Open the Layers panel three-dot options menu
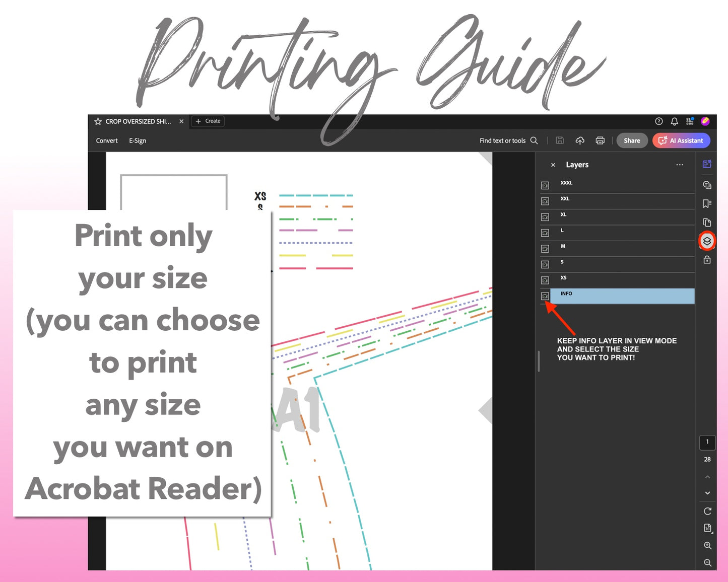 680,165
